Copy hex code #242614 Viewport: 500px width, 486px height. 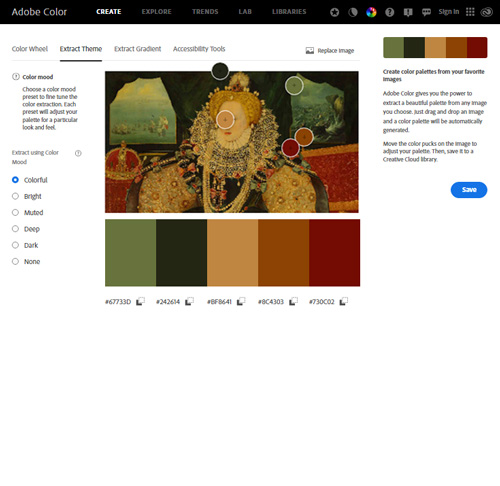click(189, 301)
